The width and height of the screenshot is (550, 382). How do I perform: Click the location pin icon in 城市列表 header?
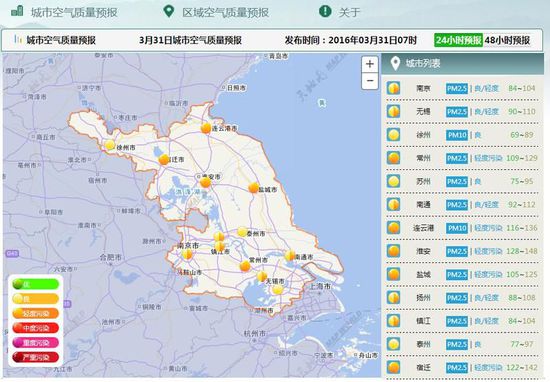pos(395,63)
